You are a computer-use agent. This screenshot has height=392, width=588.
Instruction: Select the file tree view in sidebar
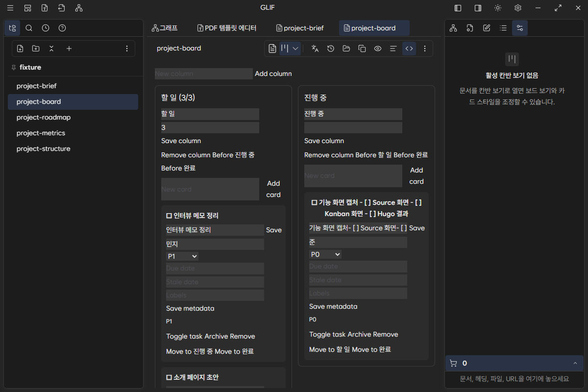point(12,28)
